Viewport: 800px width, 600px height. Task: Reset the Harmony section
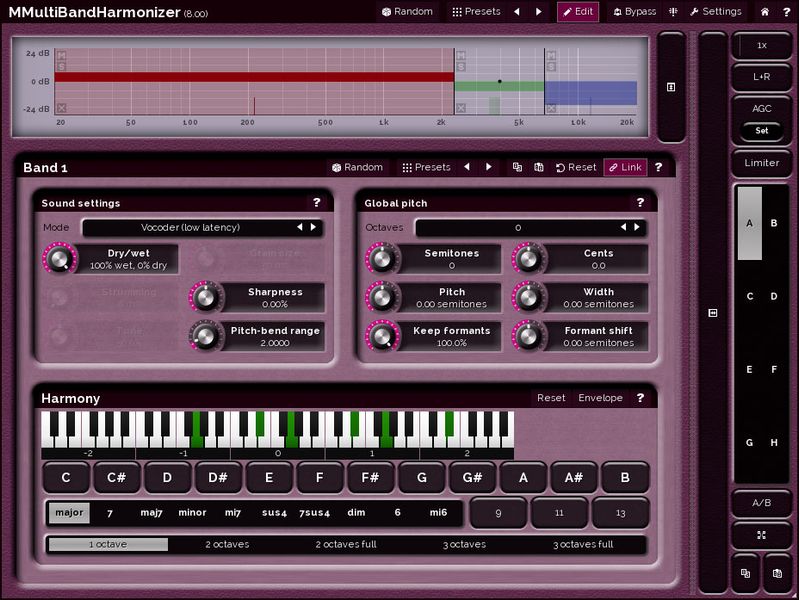coord(551,398)
